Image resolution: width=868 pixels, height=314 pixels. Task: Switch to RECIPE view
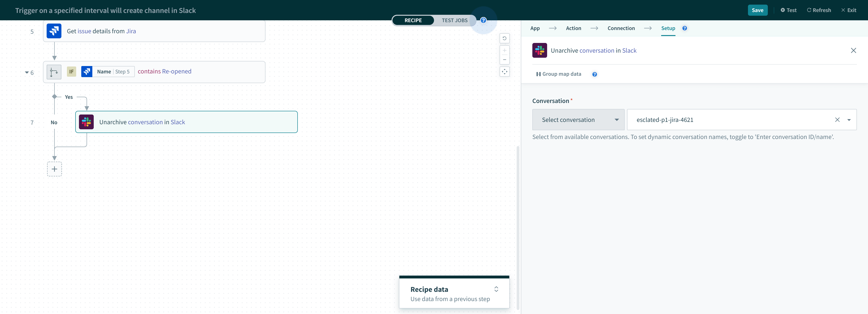[x=413, y=20]
